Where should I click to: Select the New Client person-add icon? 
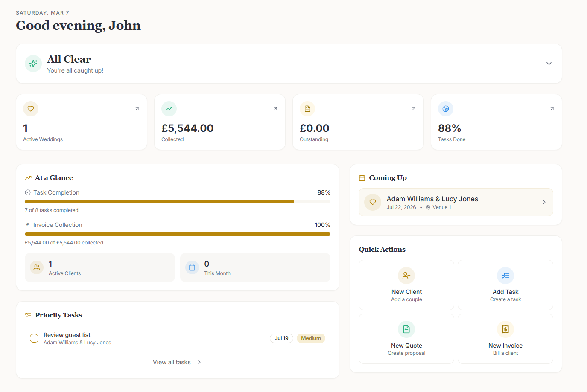click(x=406, y=276)
